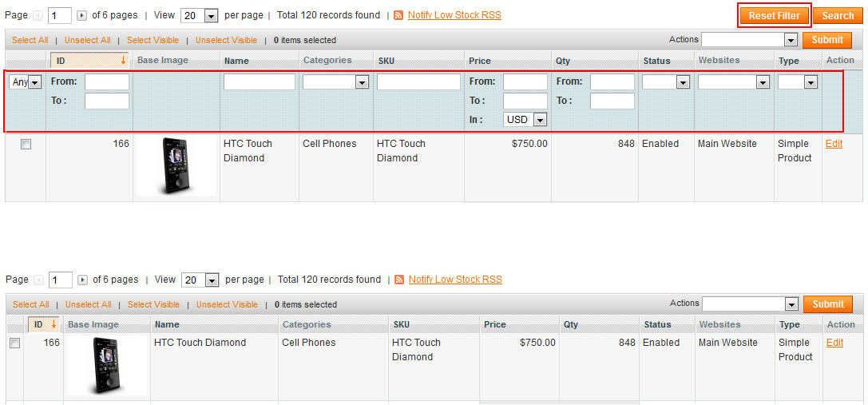Go to previous page arrow in upper grid
The height and width of the screenshot is (405, 868).
click(x=38, y=15)
